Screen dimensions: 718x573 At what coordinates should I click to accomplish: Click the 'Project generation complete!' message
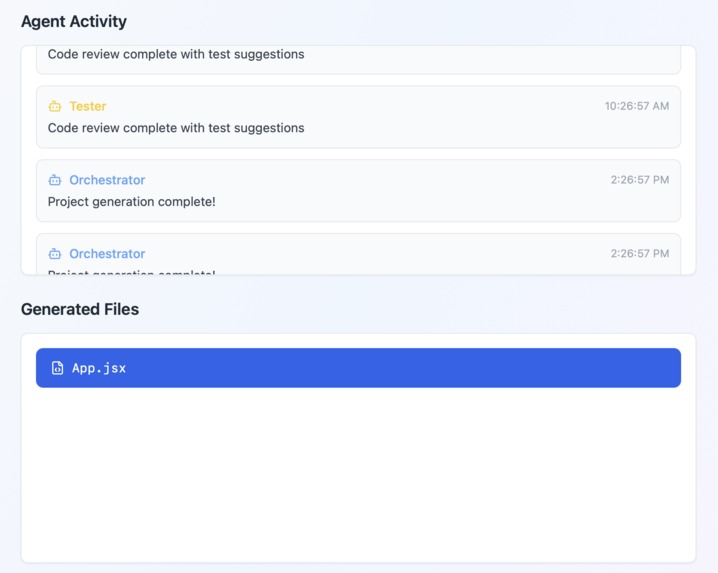(131, 202)
